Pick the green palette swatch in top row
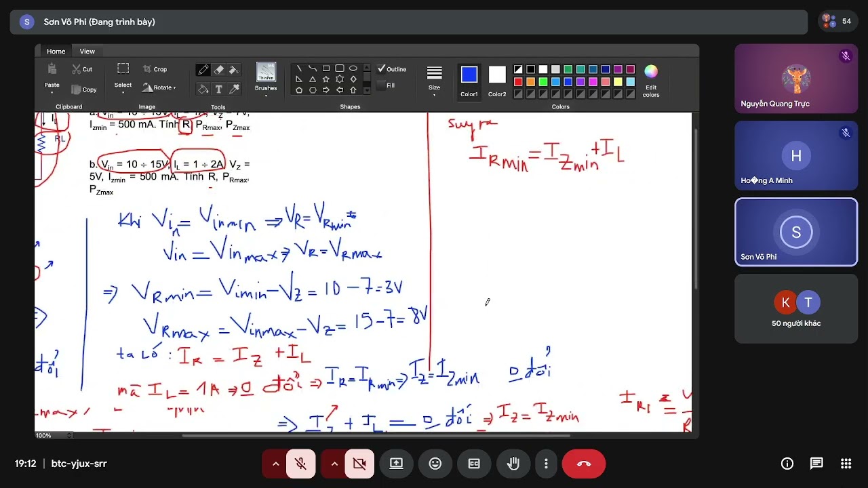Viewport: 868px width, 488px height. 568,69
